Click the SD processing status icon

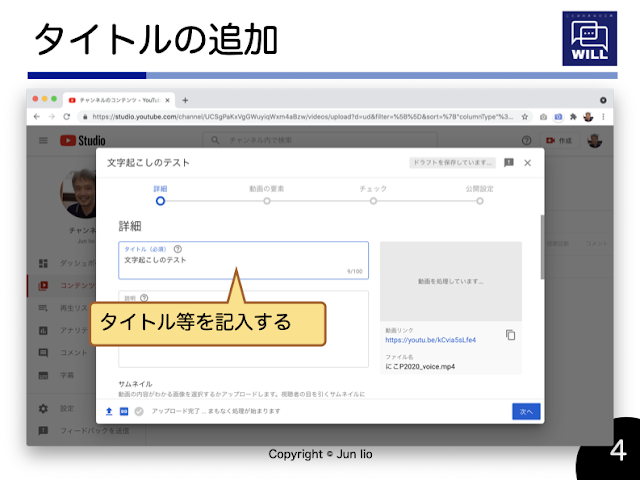(124, 411)
